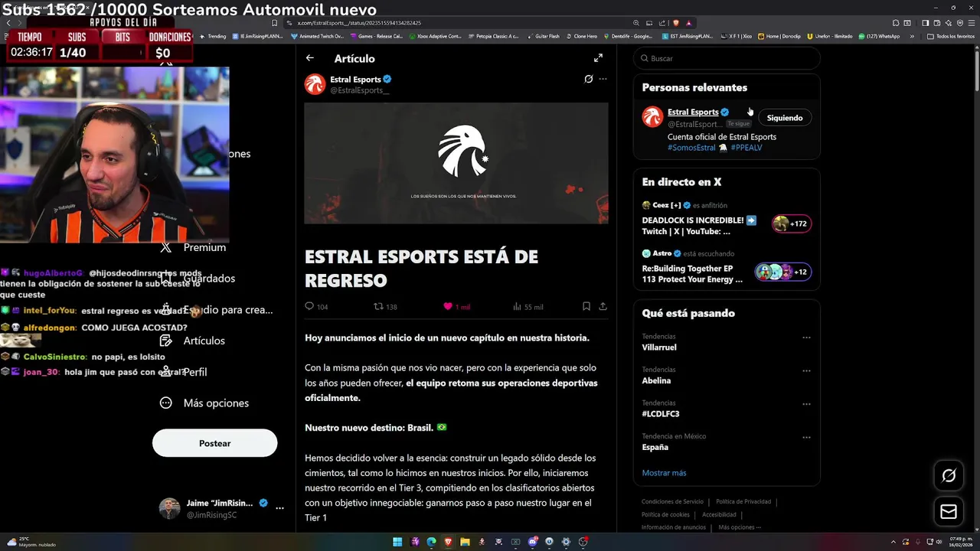Open the three-dot menu on the Estral Esports post
980x551 pixels.
(603, 79)
